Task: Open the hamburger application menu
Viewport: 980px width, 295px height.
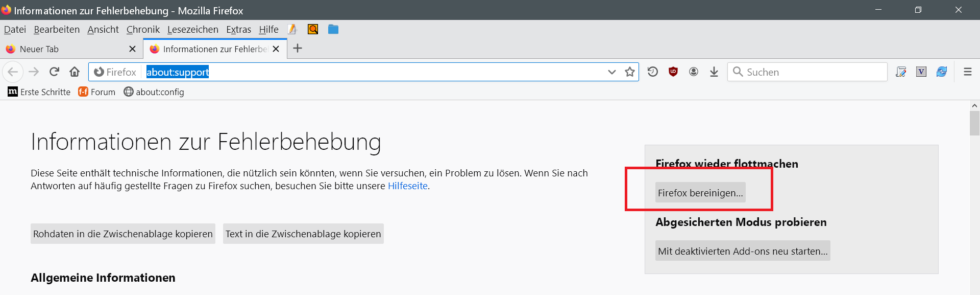Action: (967, 72)
